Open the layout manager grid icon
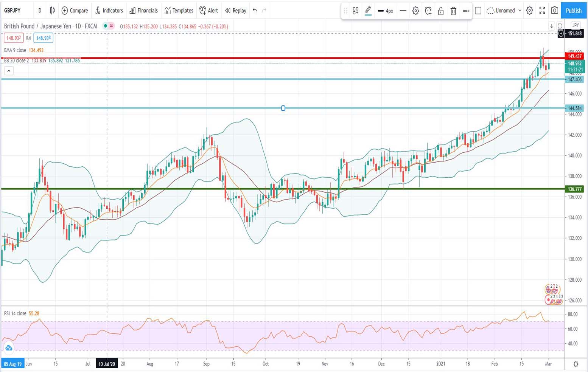 355,11
